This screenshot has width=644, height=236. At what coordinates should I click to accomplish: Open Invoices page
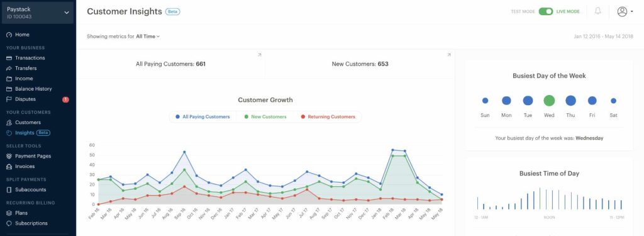click(25, 167)
